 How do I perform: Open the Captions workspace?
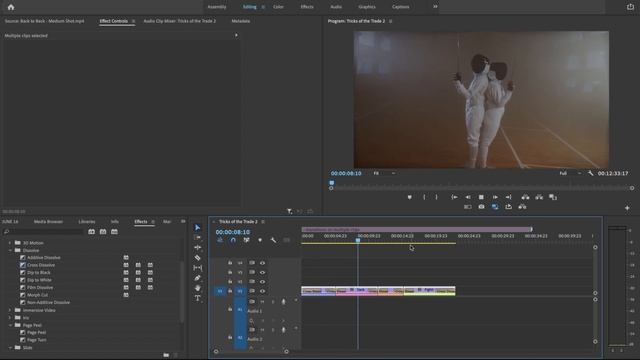pyautogui.click(x=400, y=7)
